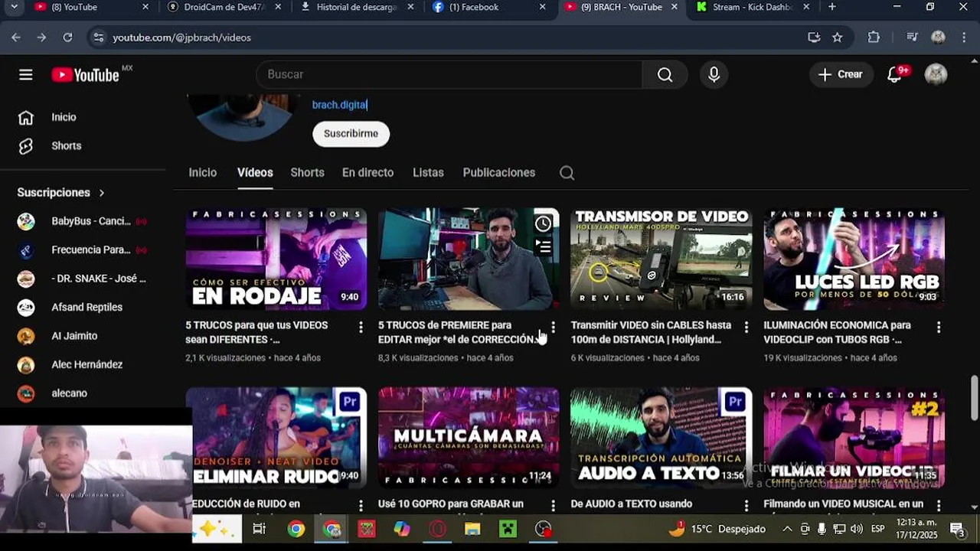Image resolution: width=980 pixels, height=551 pixels.
Task: Open options menu for Usé 10 GOPRO video
Action: [x=553, y=506]
